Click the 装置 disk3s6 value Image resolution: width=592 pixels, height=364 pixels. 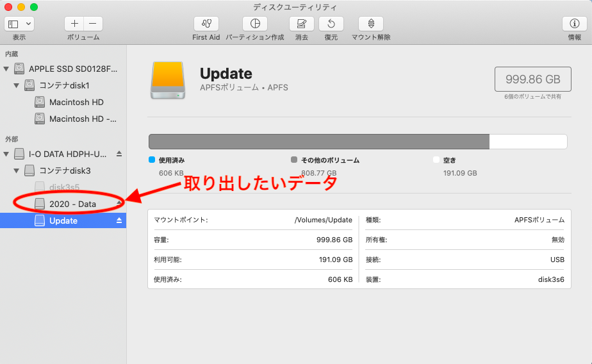551,280
